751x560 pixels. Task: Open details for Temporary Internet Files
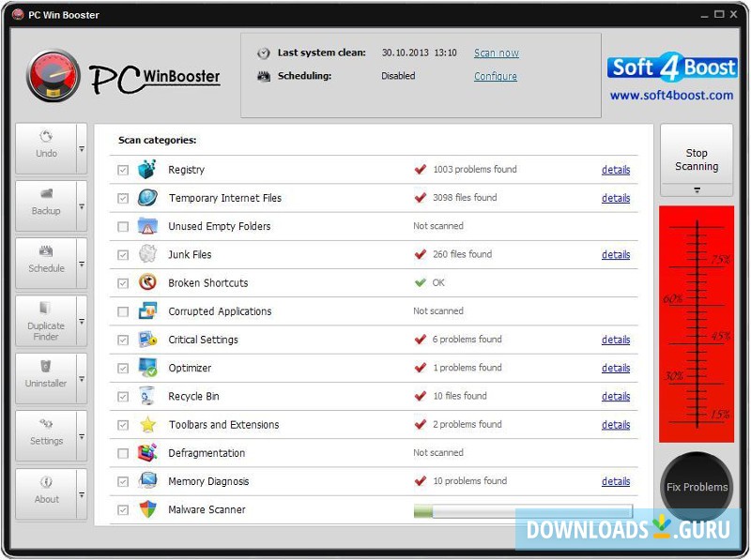tap(616, 198)
